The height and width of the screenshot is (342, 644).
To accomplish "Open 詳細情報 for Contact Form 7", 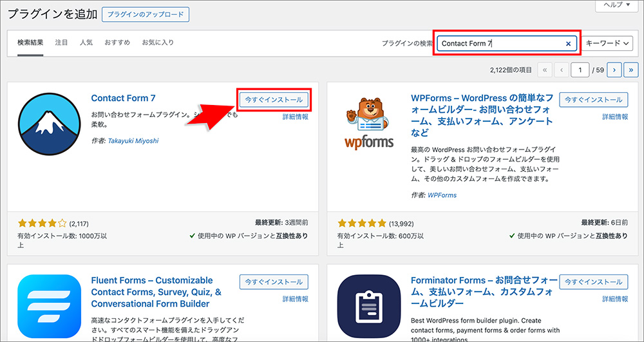I will coord(296,117).
